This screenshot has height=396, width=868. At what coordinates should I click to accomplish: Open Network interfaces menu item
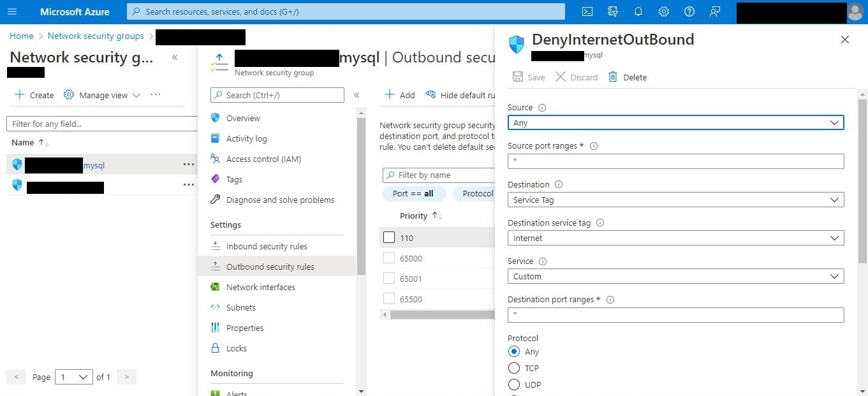[x=260, y=287]
